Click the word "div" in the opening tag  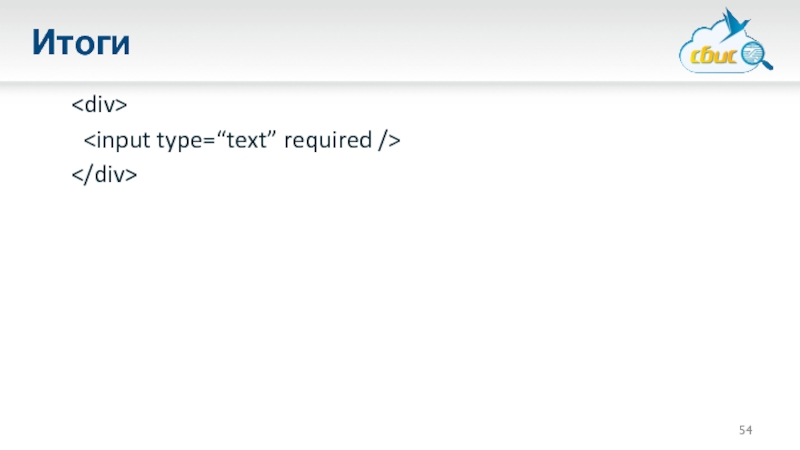click(102, 105)
